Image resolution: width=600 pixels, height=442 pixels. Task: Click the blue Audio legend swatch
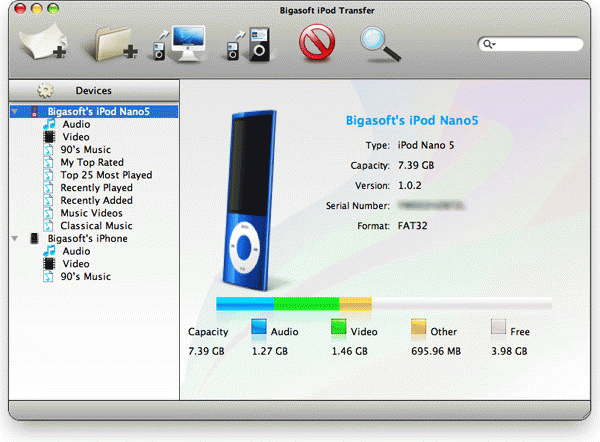coord(259,327)
